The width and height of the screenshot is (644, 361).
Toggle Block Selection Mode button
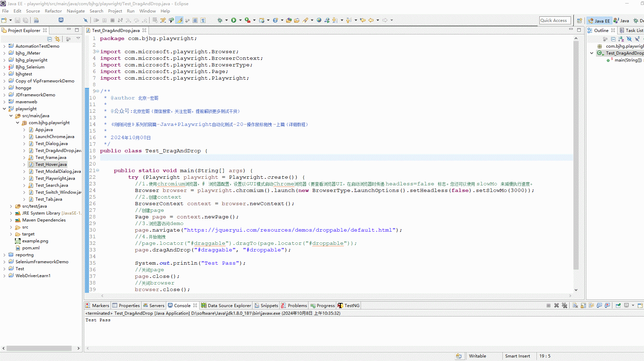click(195, 20)
